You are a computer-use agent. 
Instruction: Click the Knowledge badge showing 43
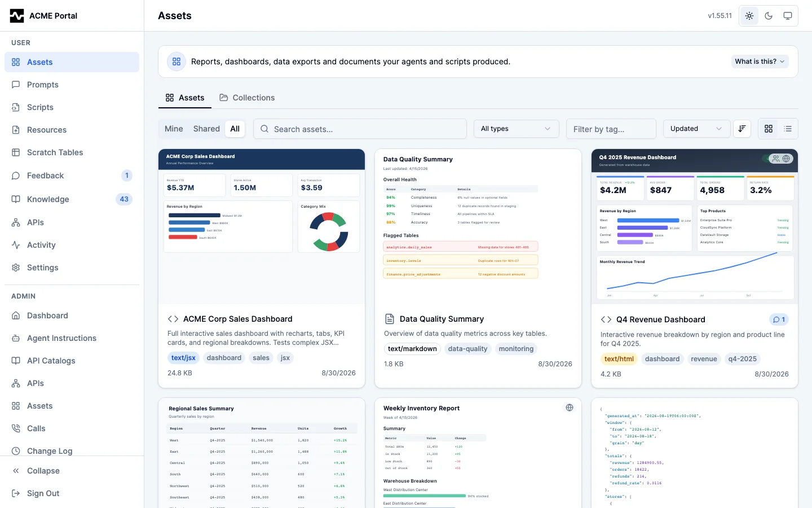click(124, 199)
